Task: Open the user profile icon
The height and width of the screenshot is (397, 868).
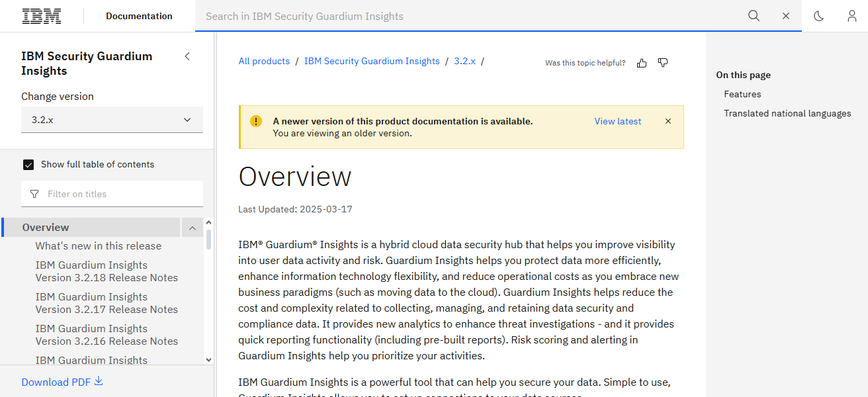Action: [x=851, y=15]
